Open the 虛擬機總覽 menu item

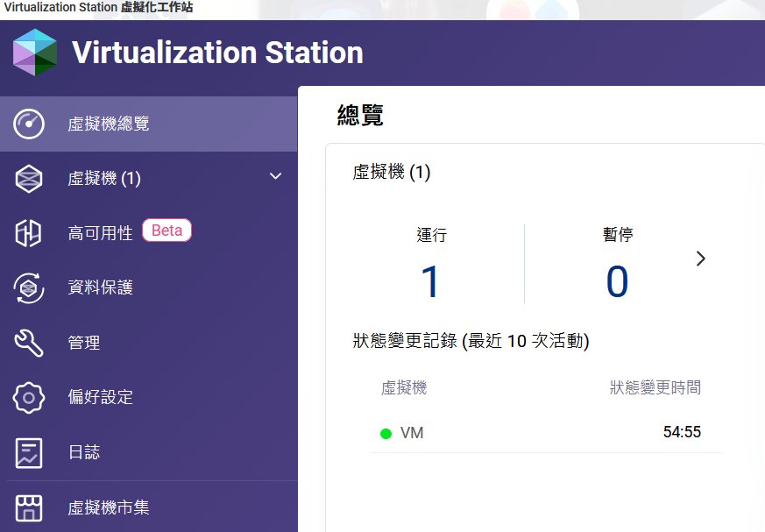109,124
